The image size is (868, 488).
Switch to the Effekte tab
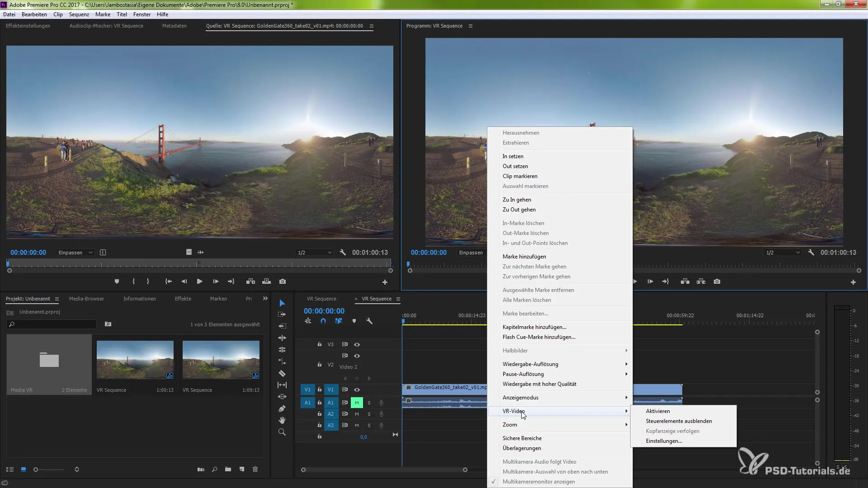click(183, 299)
